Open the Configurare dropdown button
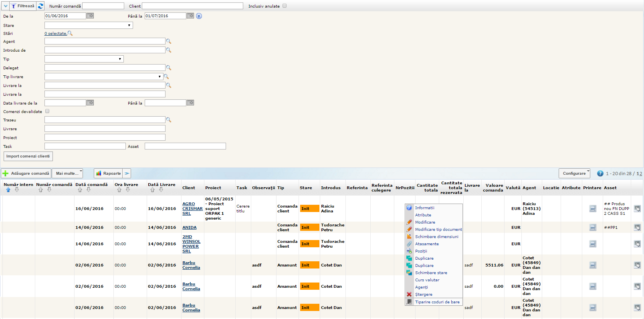Screen dimensions: 644x319 pyautogui.click(x=574, y=174)
